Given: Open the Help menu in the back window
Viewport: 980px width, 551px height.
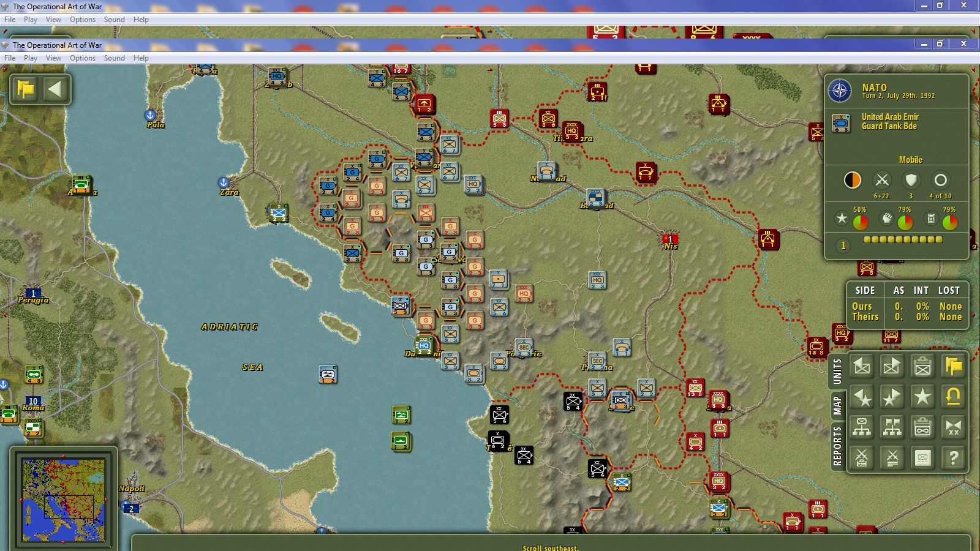Looking at the screenshot, I should click(x=141, y=20).
